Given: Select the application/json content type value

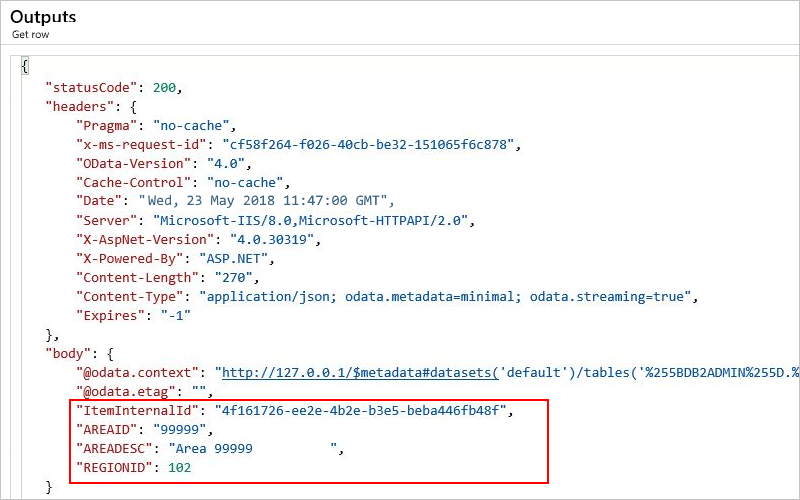Looking at the screenshot, I should [445, 296].
